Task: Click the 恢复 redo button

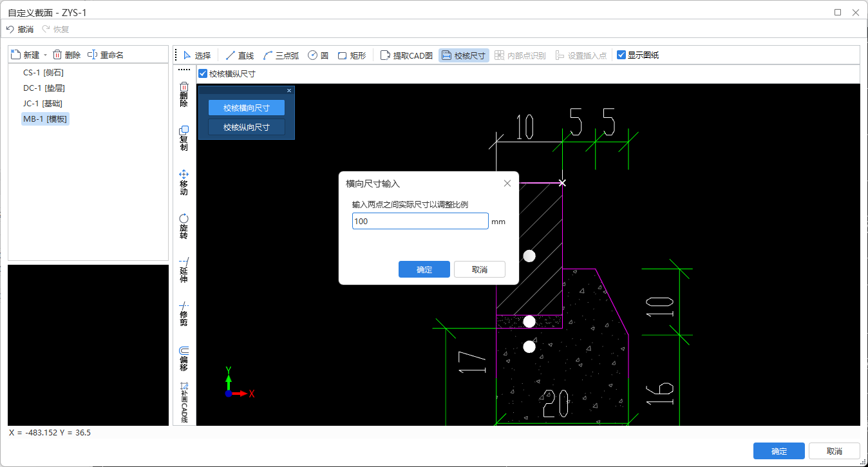Action: point(55,29)
